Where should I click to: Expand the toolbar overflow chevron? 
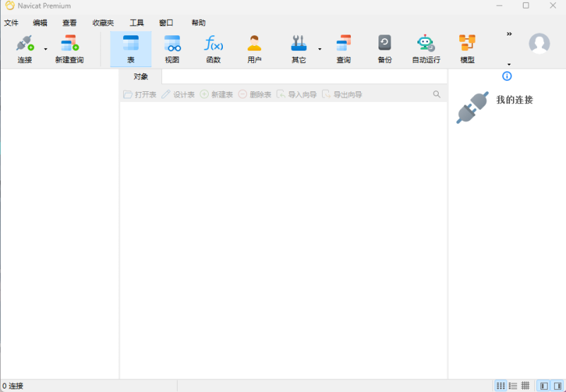[x=509, y=34]
